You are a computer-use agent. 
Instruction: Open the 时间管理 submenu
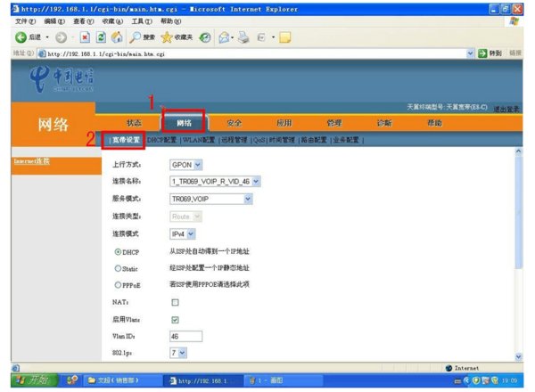coord(282,140)
